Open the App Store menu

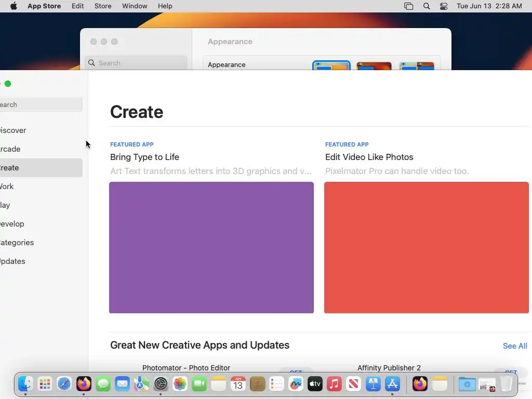pos(44,6)
